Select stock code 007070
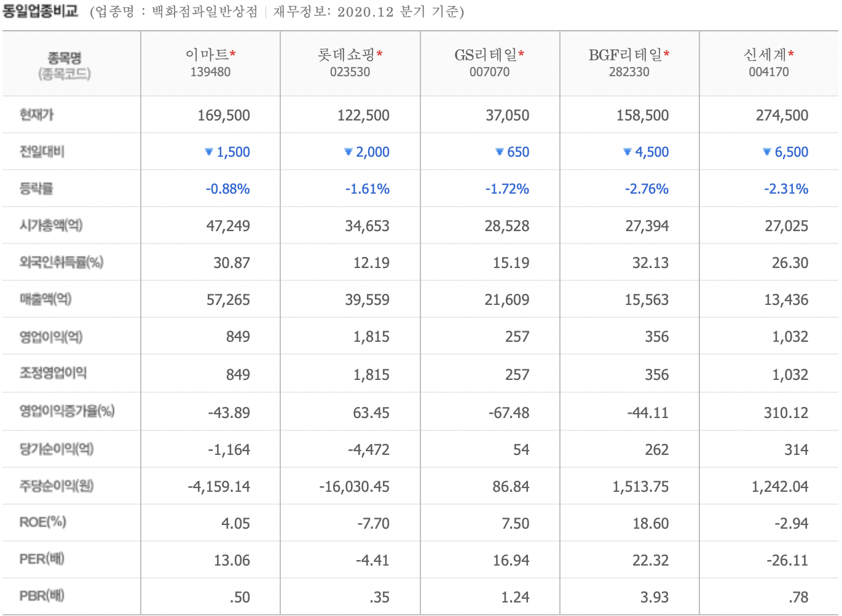 pyautogui.click(x=490, y=72)
